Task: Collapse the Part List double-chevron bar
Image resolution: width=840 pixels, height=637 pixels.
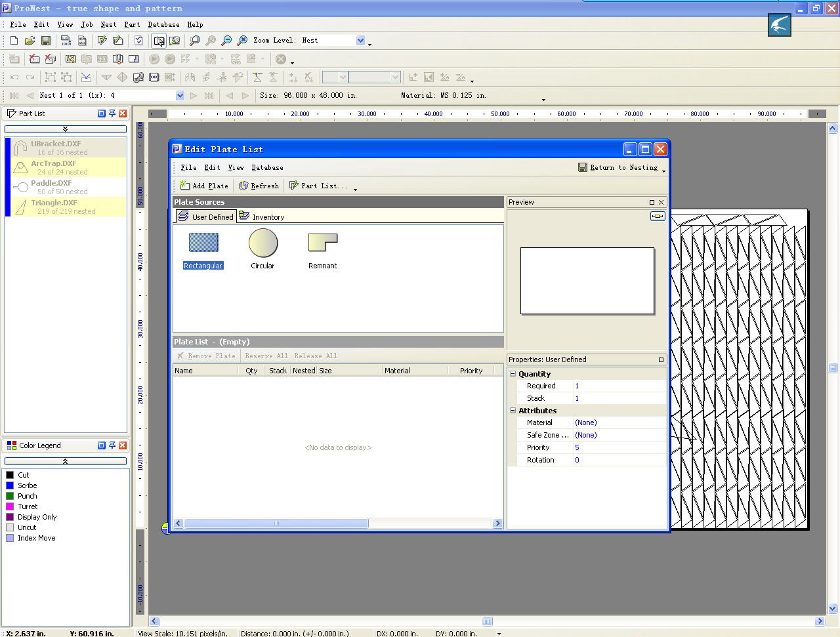Action: pyautogui.click(x=65, y=129)
